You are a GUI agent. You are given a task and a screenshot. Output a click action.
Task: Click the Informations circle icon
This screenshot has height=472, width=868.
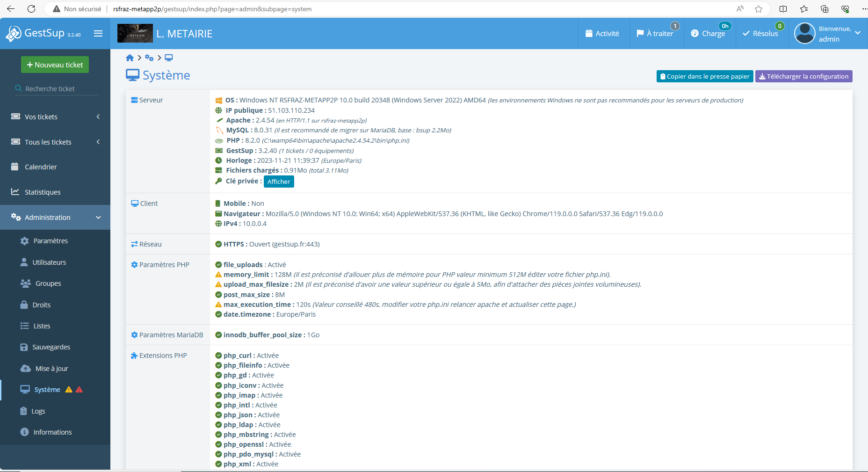[25, 432]
